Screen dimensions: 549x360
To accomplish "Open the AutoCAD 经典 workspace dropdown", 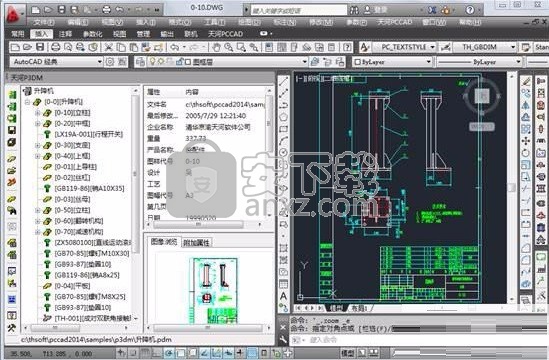I will (x=99, y=62).
